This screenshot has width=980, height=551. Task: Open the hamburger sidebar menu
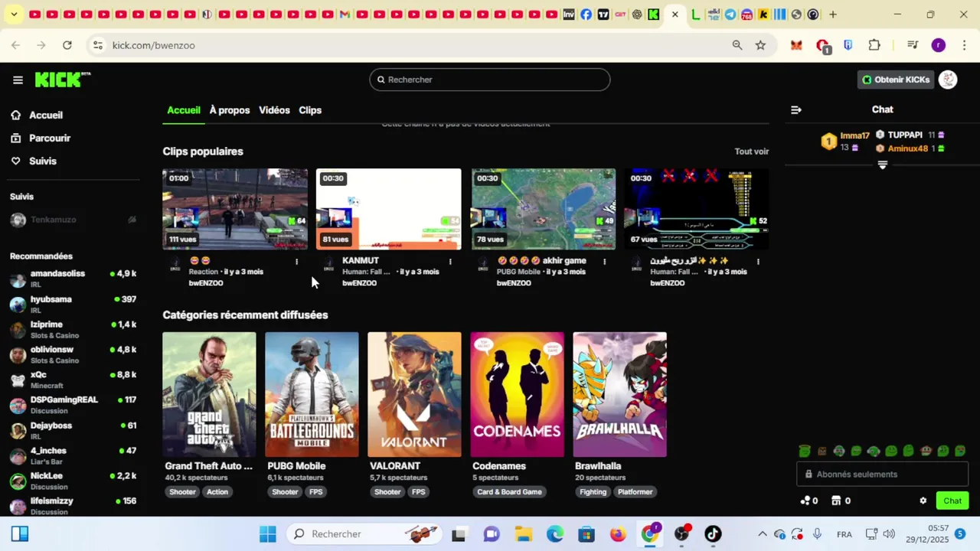[x=18, y=80]
